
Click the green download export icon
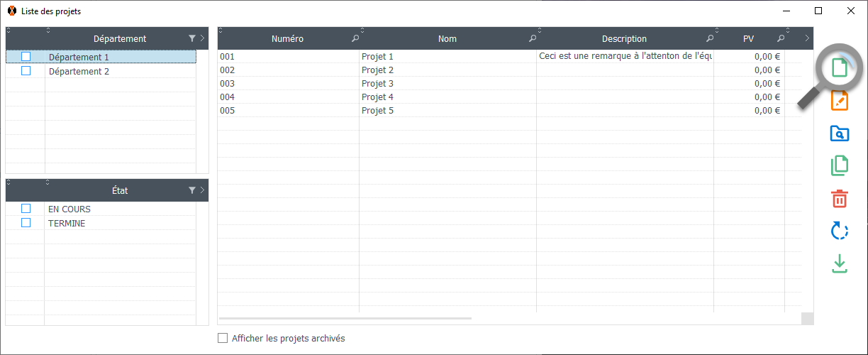pyautogui.click(x=839, y=263)
